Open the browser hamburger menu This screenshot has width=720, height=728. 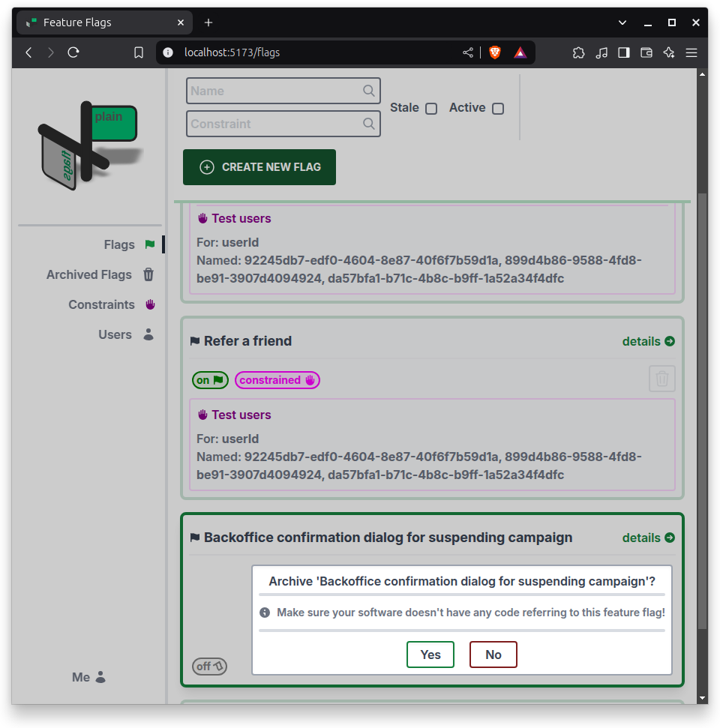click(691, 52)
